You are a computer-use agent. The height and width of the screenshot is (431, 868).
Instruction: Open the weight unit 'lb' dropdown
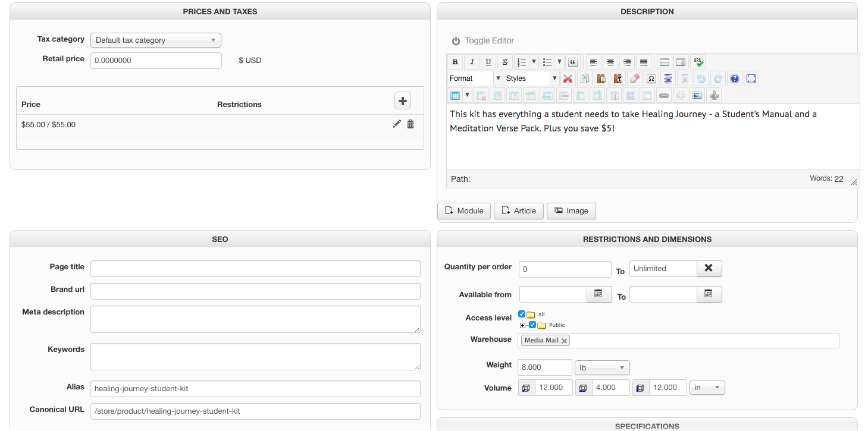pyautogui.click(x=601, y=368)
